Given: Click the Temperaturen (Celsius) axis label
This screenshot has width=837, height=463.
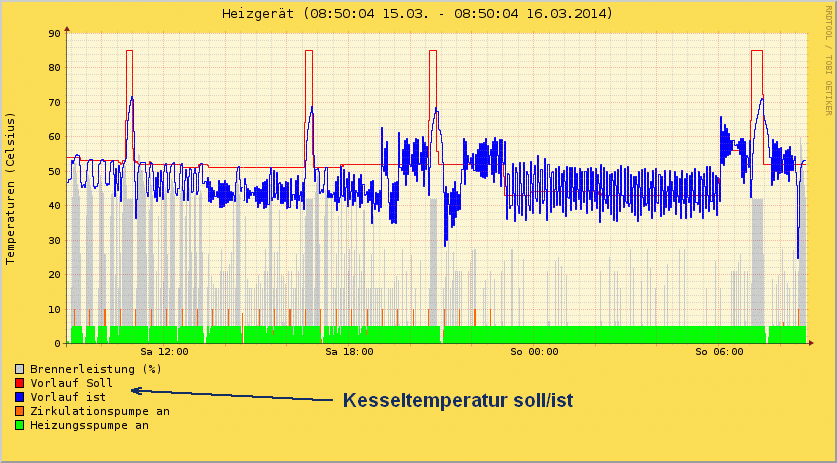Looking at the screenshot, I should pos(10,189).
